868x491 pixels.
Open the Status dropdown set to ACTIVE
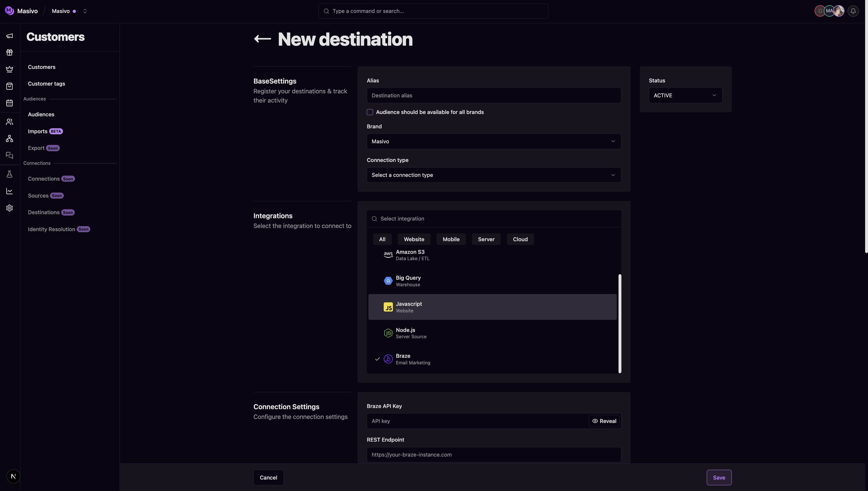pos(685,95)
